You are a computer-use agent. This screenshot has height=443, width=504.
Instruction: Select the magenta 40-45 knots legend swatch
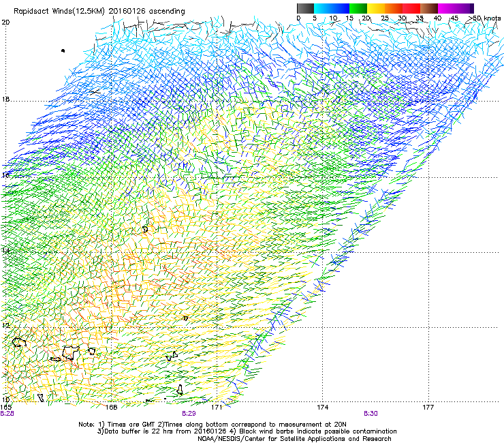click(x=447, y=8)
